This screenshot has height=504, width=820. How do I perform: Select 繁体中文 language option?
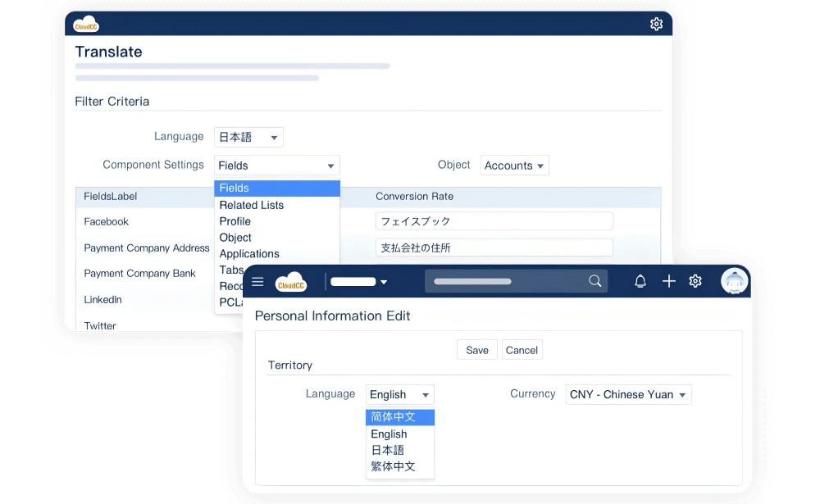[394, 466]
